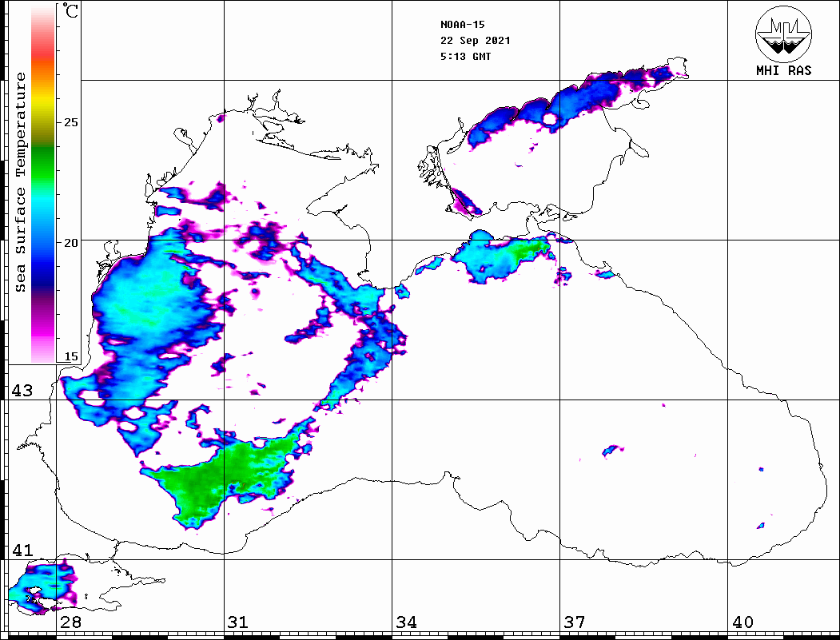Click longitude label '40'
Screen dimensions: 840x640
click(742, 622)
